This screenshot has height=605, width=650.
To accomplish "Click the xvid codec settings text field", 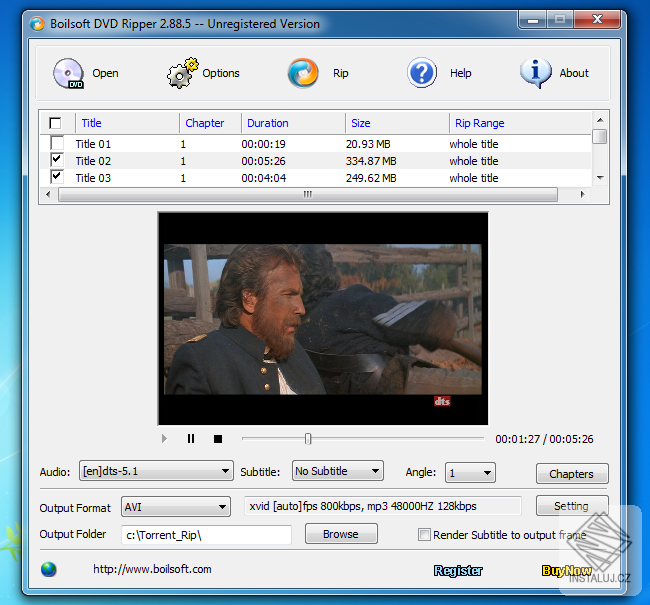I will (x=383, y=506).
